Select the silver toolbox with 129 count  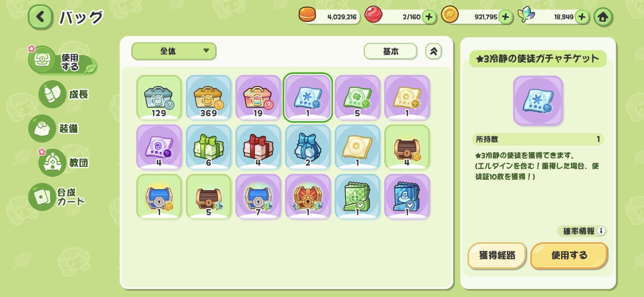[159, 98]
